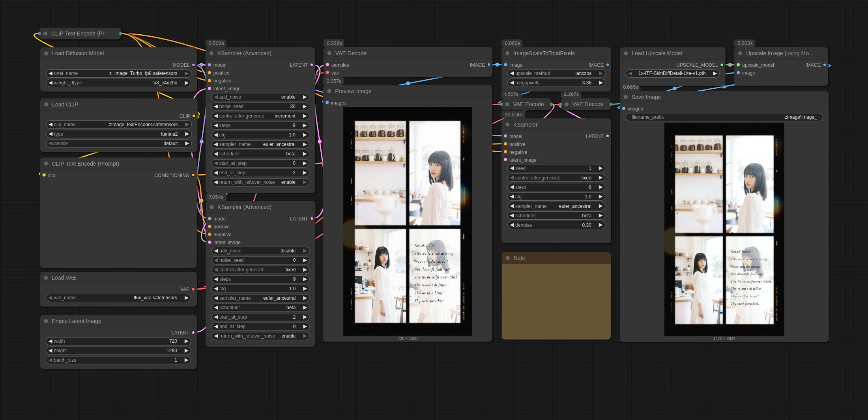Image resolution: width=868 pixels, height=420 pixels.
Task: Click the left arrow to decrease megapixels
Action: tap(512, 83)
